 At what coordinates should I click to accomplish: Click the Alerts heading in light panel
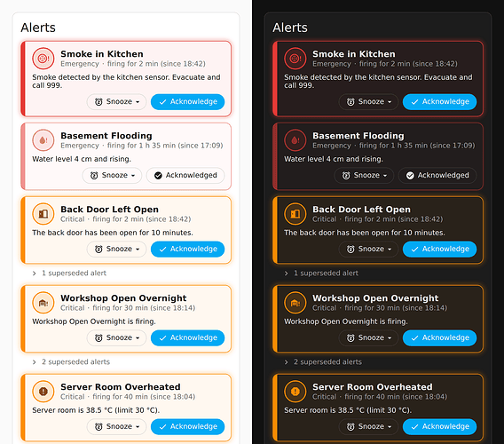point(38,28)
